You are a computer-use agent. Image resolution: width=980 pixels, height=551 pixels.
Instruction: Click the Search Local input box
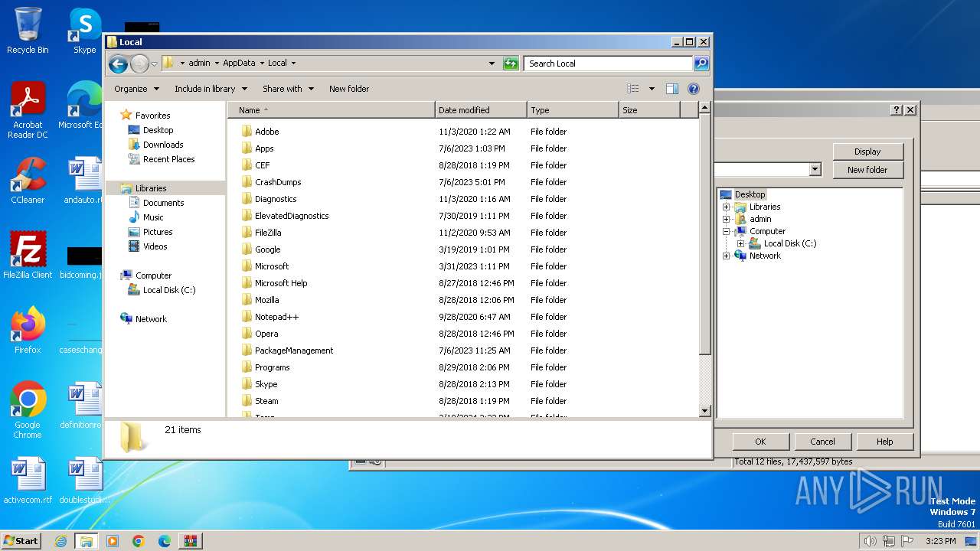tap(609, 64)
